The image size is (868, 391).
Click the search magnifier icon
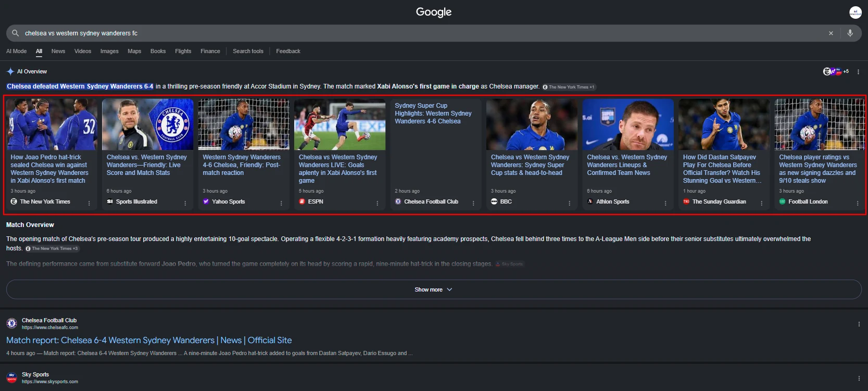click(15, 33)
